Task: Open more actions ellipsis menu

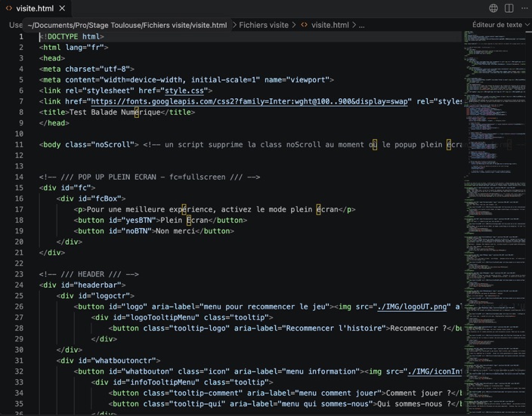Action: point(524,8)
